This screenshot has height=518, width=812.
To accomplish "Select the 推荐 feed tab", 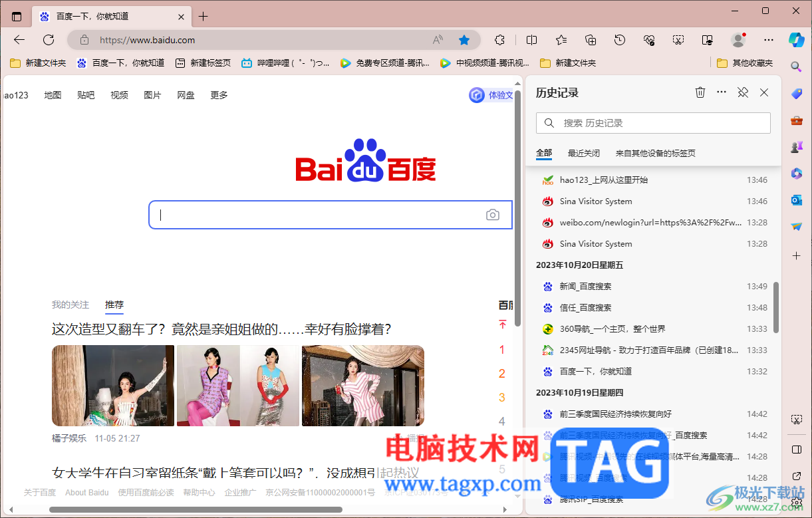I will coord(114,305).
